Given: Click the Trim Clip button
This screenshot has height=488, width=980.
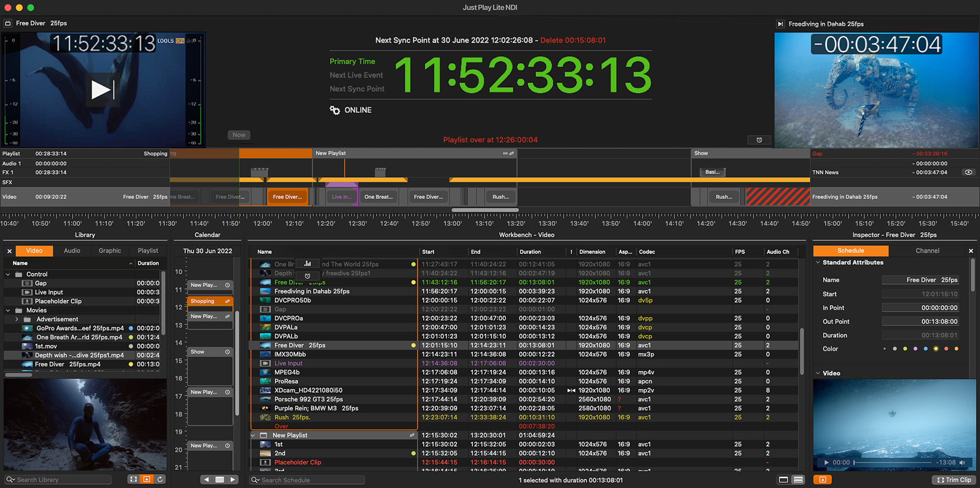Looking at the screenshot, I should point(953,480).
